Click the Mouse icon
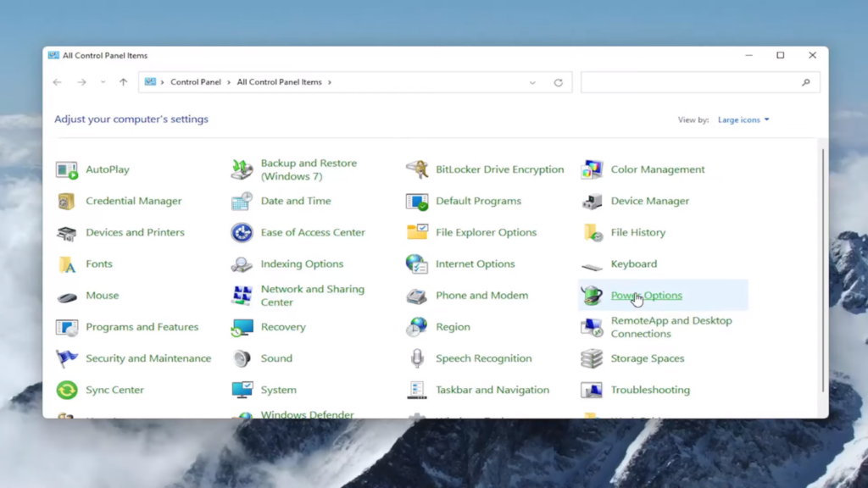The height and width of the screenshot is (488, 868). pos(67,297)
